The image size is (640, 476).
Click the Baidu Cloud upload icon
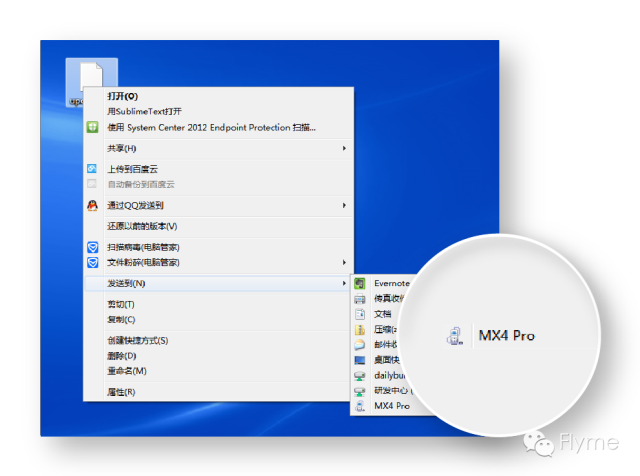point(92,169)
